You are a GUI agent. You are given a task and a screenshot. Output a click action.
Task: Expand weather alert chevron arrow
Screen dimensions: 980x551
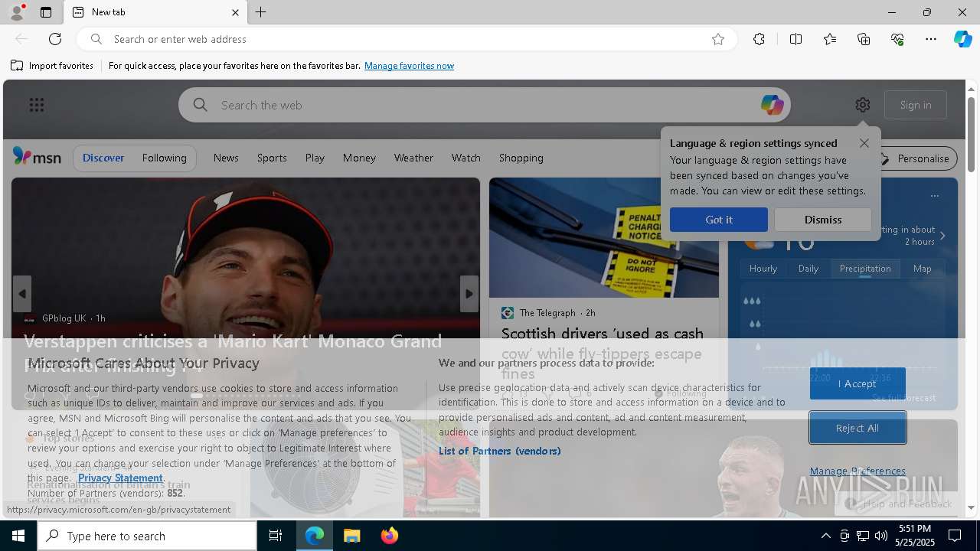point(942,236)
